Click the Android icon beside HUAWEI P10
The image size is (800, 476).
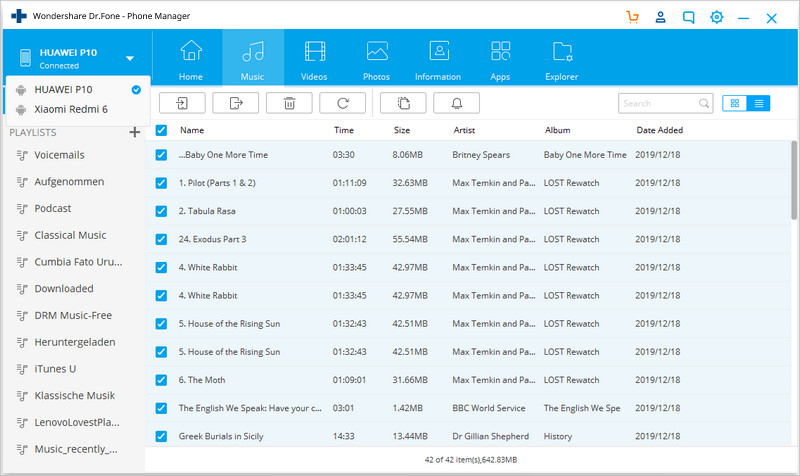(21, 90)
